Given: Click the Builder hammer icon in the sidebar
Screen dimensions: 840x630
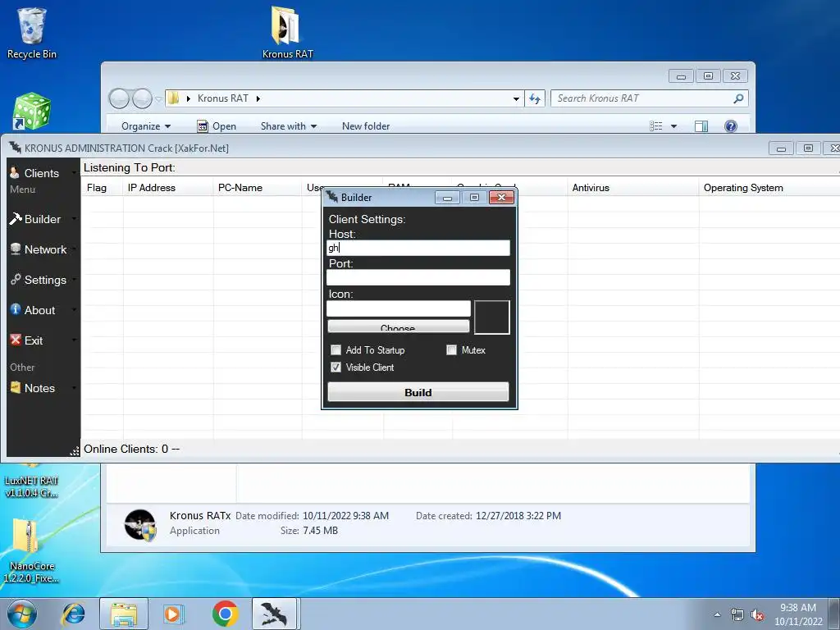Looking at the screenshot, I should (x=16, y=218).
